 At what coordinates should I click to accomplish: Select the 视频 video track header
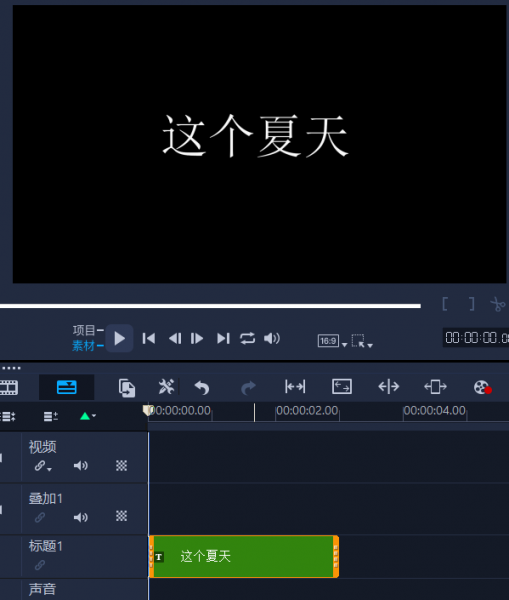tap(42, 447)
